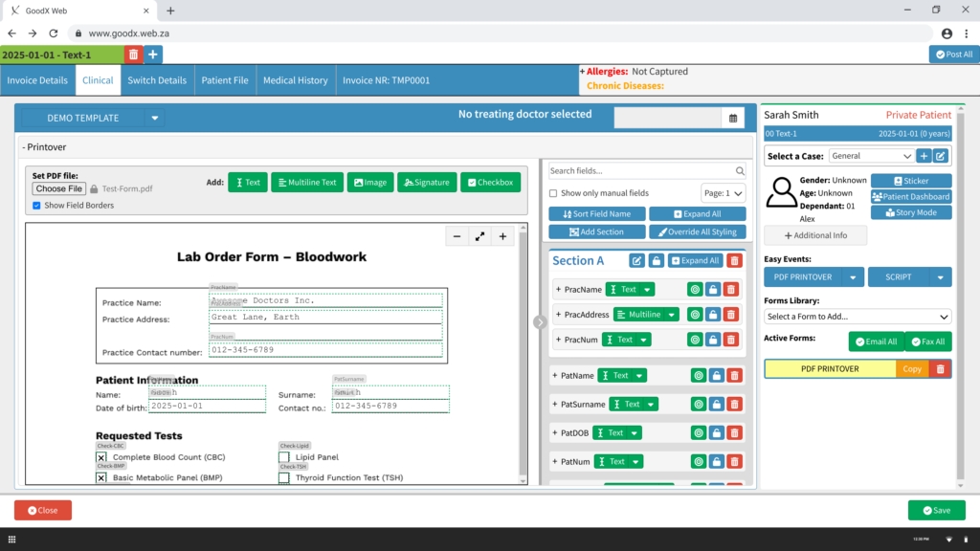
Task: Locate PatName field using target icon
Action: 699,375
